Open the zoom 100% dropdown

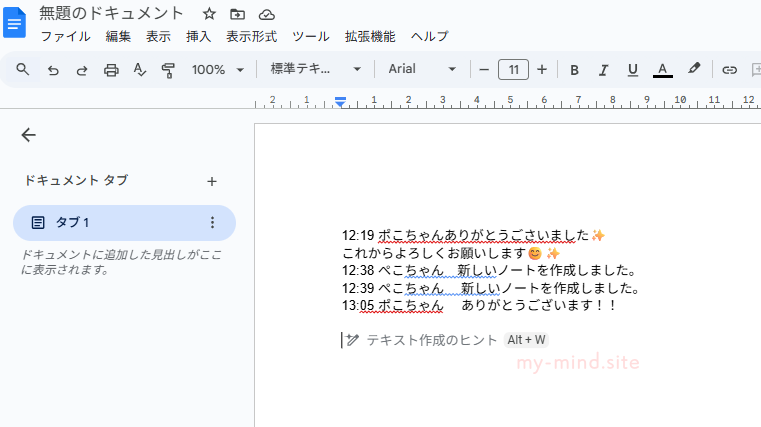pos(217,70)
